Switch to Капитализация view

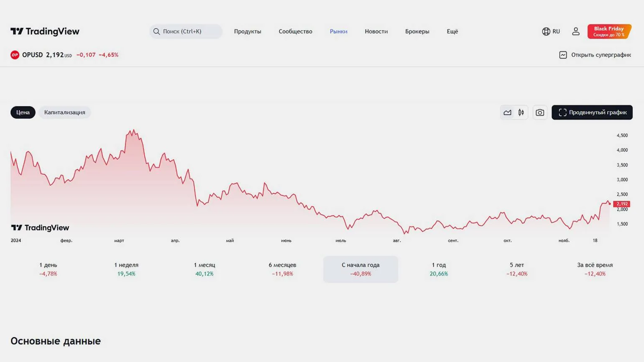[x=65, y=112]
